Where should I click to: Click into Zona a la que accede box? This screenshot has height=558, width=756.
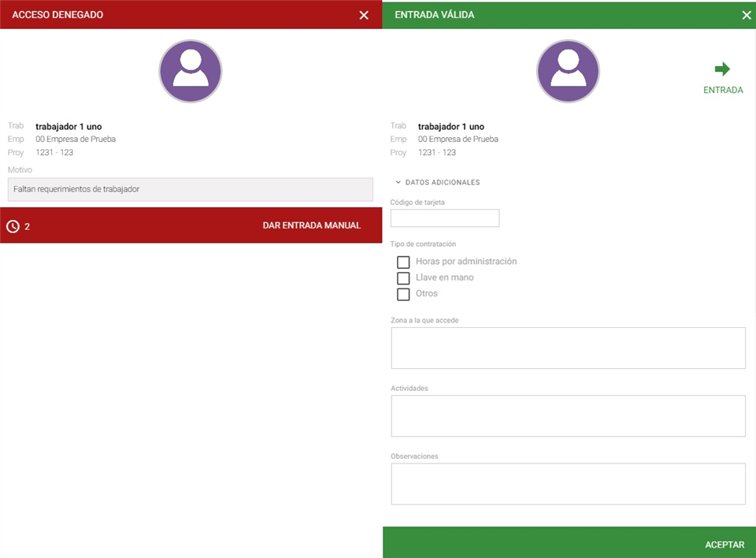coord(568,348)
